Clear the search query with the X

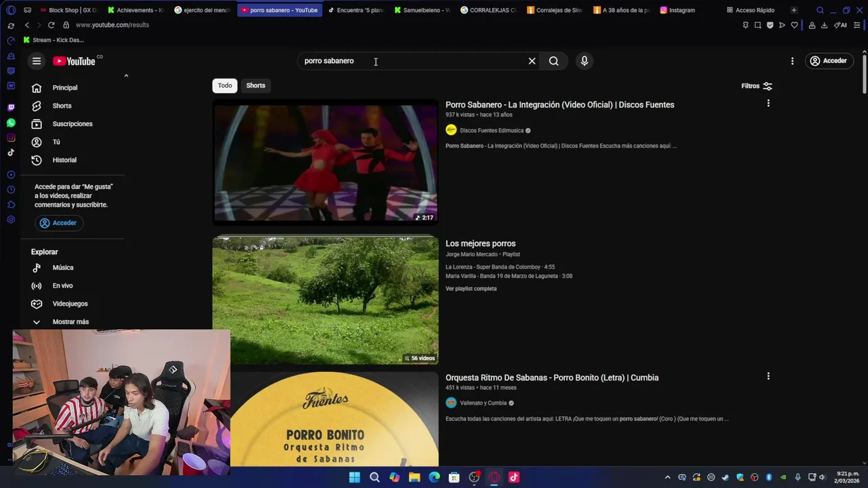(532, 61)
